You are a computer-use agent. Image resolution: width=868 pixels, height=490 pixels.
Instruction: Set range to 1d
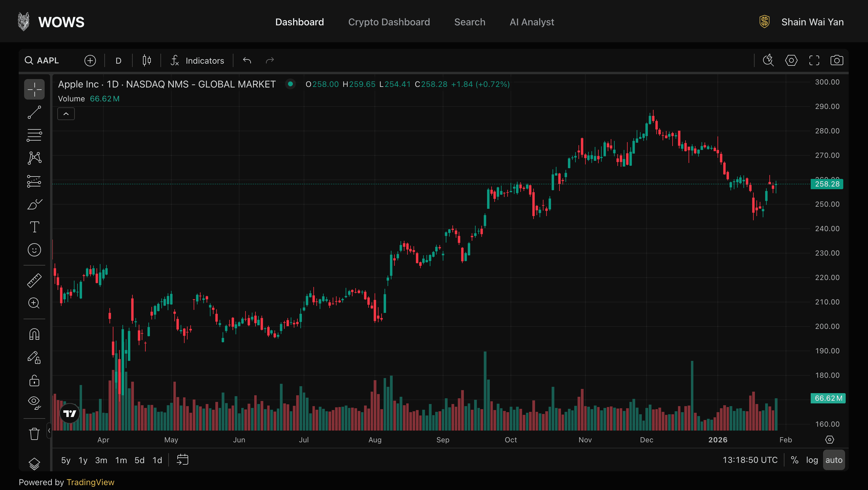click(157, 460)
